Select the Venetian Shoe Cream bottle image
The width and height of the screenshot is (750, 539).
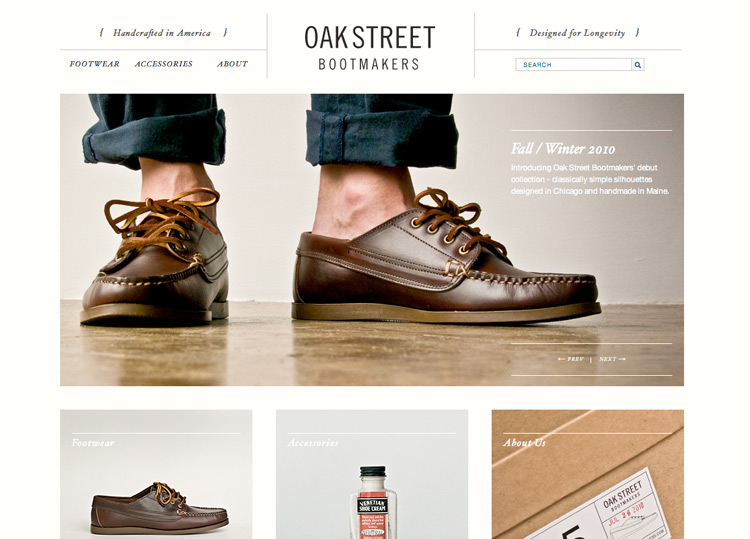click(373, 502)
